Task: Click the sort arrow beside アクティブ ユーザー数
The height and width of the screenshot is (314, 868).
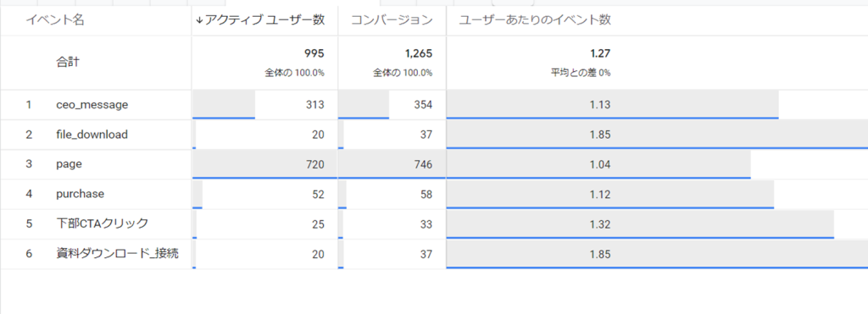Action: pos(200,20)
